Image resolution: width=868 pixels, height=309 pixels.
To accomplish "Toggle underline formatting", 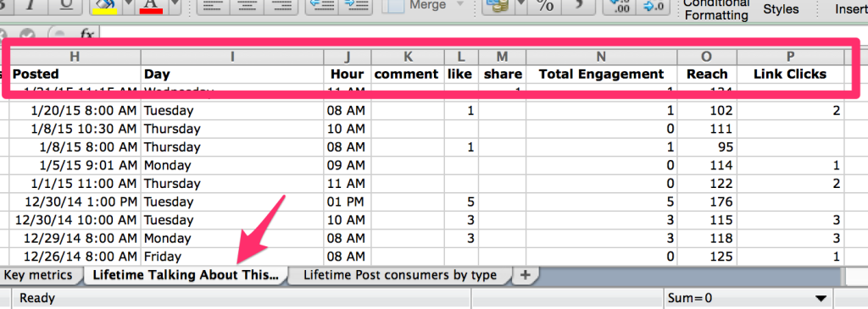I will pos(65,7).
